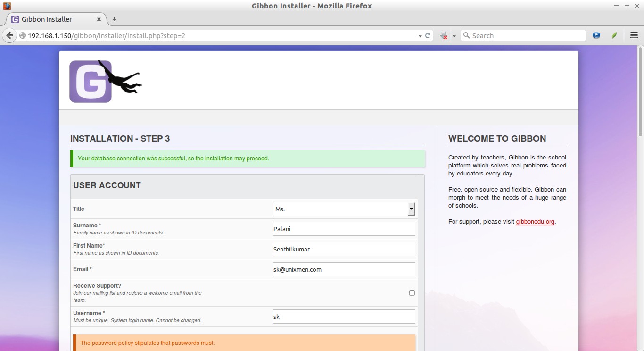The height and width of the screenshot is (351, 644).
Task: Open a new tab with plus button
Action: (115, 19)
